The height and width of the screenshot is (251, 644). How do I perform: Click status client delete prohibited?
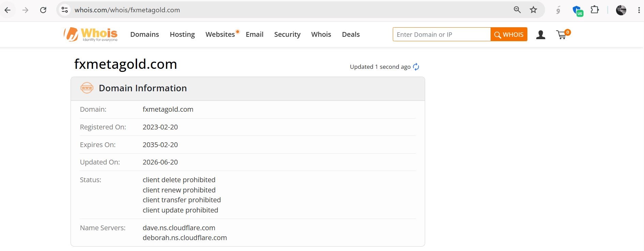pos(179,180)
